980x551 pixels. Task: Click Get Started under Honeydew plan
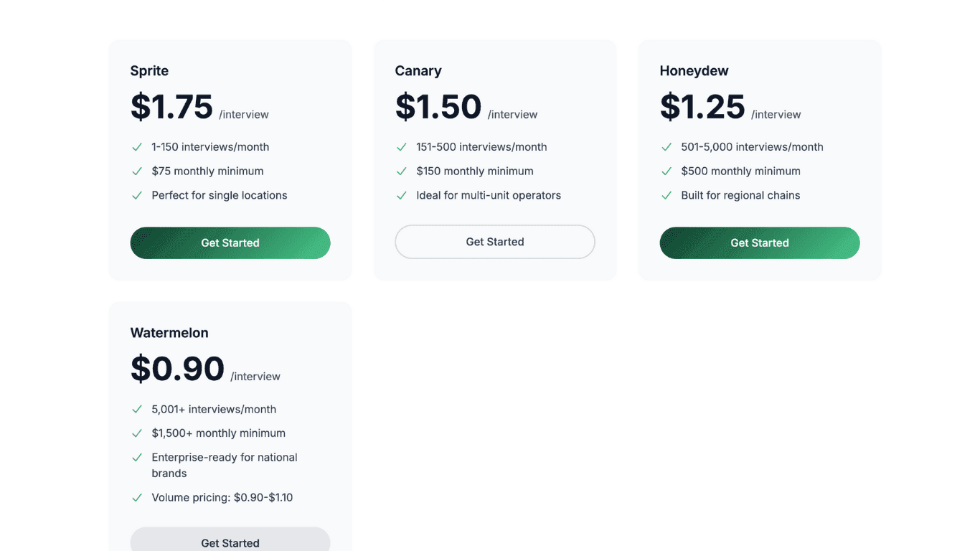760,243
